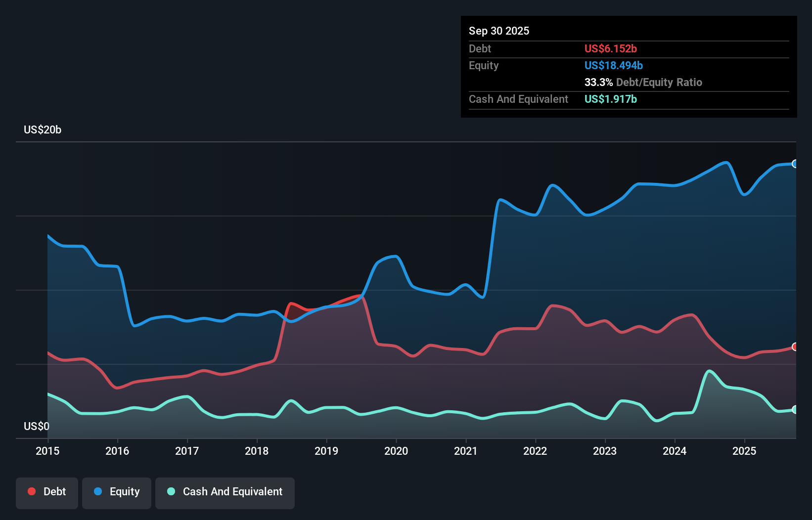812x520 pixels.
Task: Click the US$20b axis label
Action: click(x=43, y=130)
